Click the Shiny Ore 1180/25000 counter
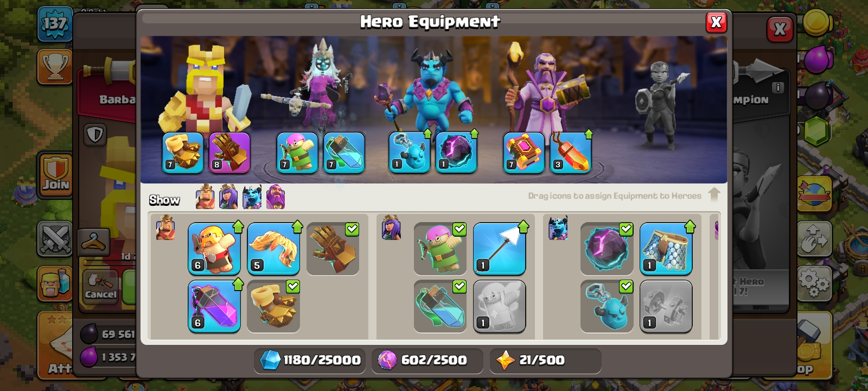The width and height of the screenshot is (868, 391). pyautogui.click(x=310, y=360)
